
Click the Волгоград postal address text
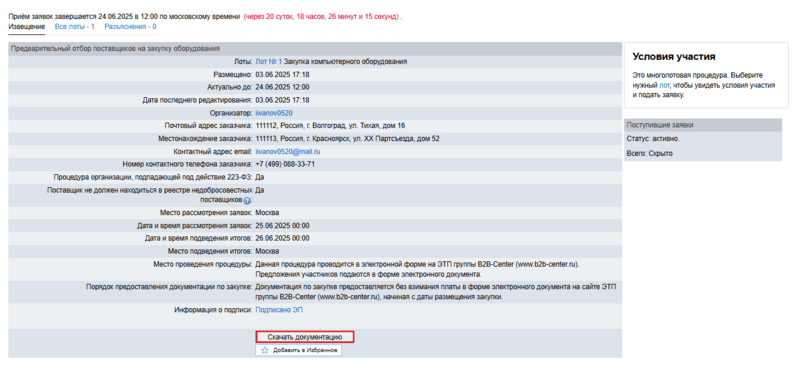coord(330,126)
